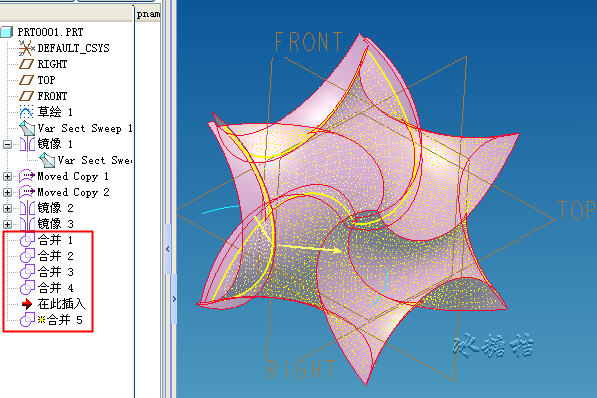This screenshot has height=398, width=597.
Task: Expand the 镜像 2 node
Action: [x=7, y=208]
